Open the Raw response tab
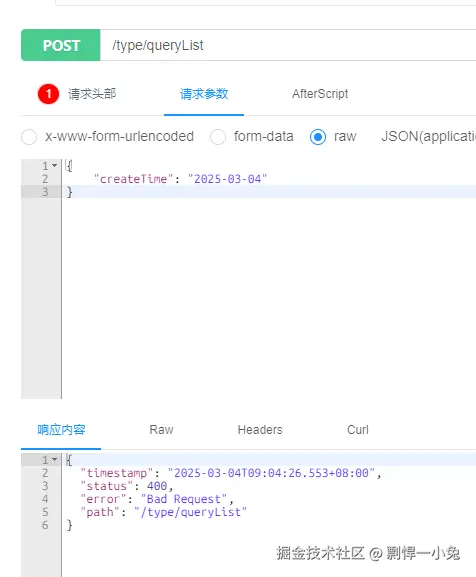Screen dimensions: 476x577 coord(161,429)
